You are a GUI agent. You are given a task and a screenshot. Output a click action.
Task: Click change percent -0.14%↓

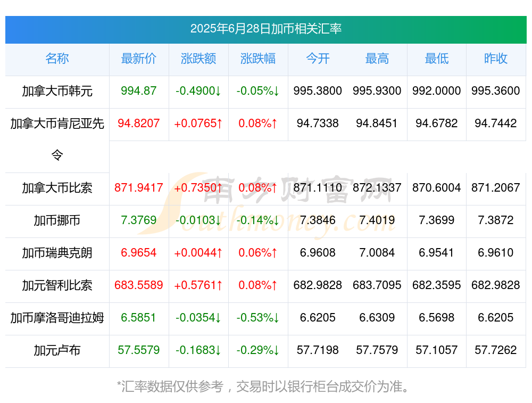[258, 220]
